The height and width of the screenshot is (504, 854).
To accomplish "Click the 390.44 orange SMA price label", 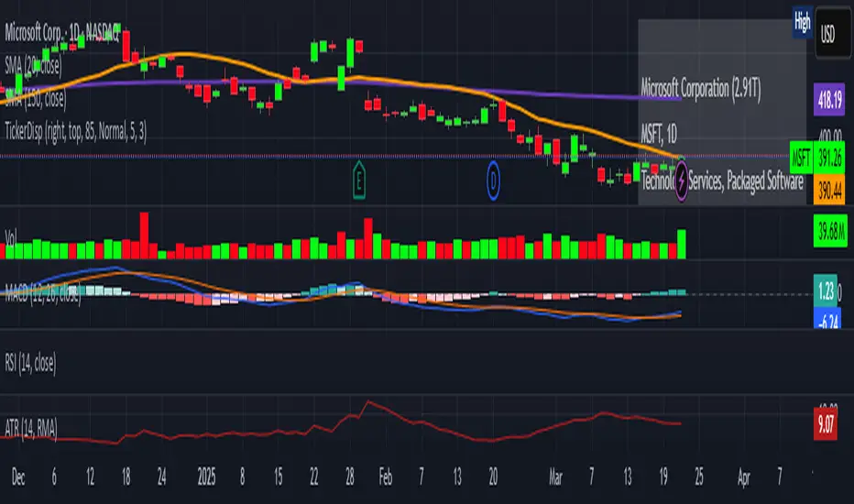I will [x=829, y=190].
